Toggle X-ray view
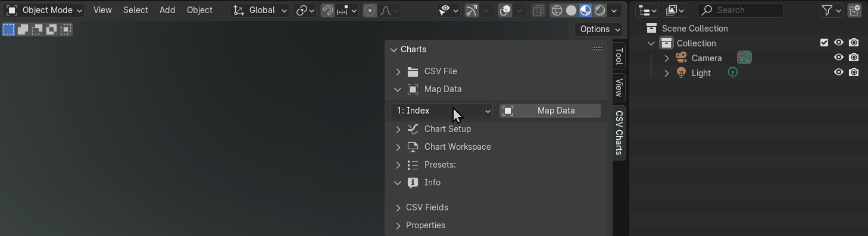Image resolution: width=868 pixels, height=236 pixels. (538, 10)
